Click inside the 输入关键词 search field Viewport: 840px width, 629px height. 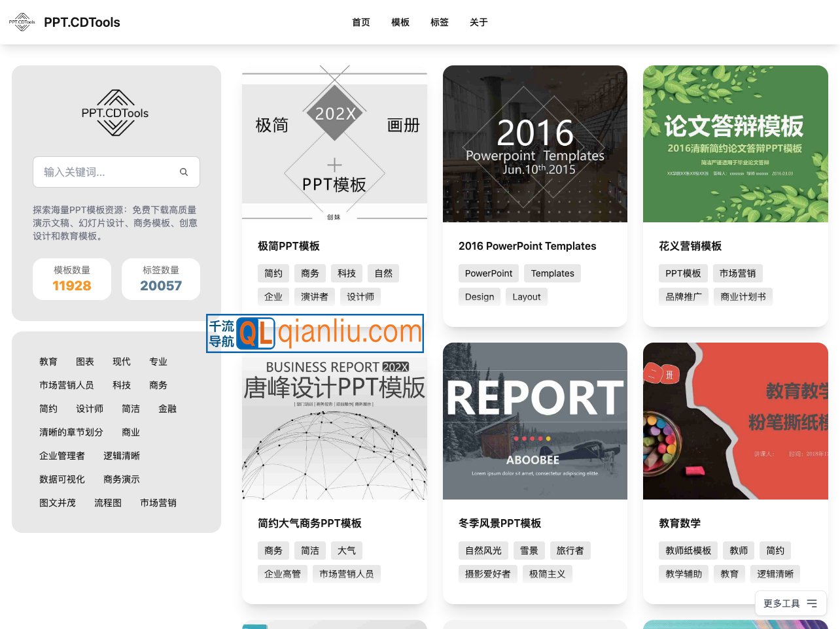tap(105, 171)
